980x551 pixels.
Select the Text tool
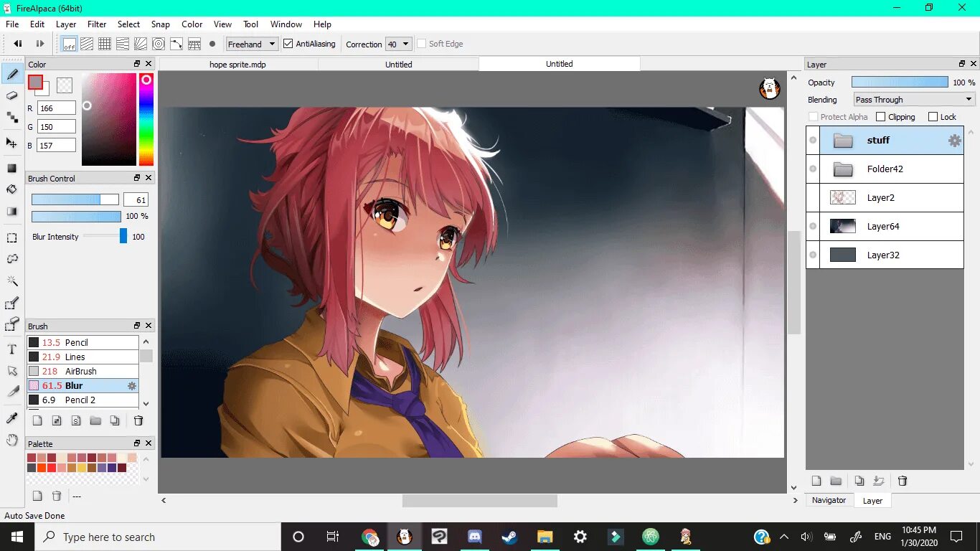pos(12,349)
